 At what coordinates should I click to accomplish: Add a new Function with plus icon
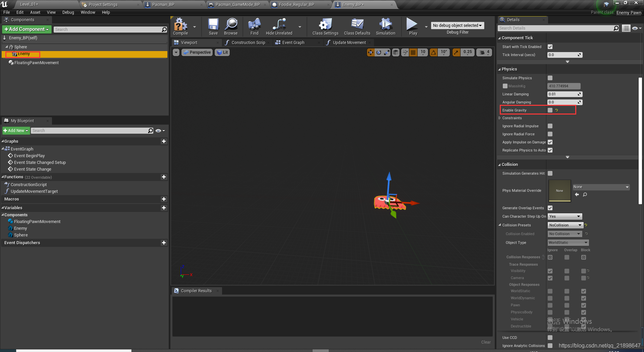(164, 177)
